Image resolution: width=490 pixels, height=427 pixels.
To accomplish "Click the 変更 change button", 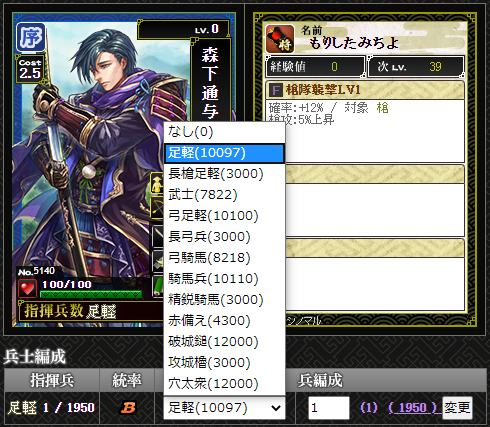I will (x=457, y=407).
